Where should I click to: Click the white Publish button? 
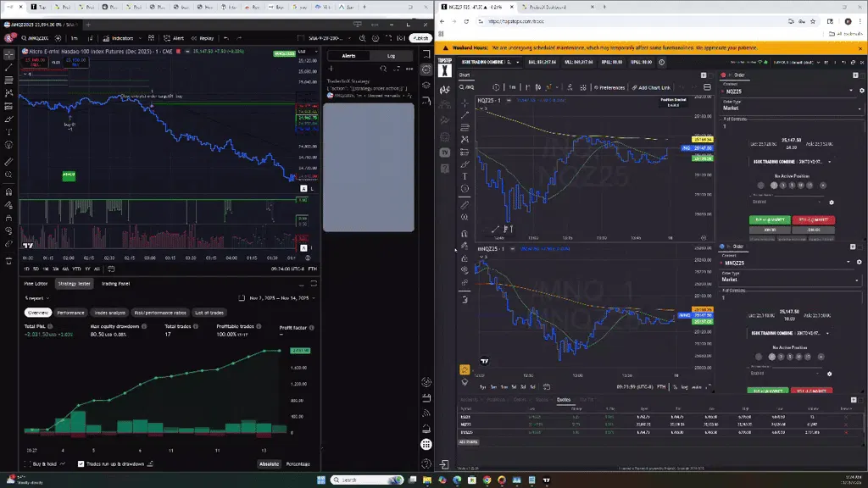click(x=420, y=38)
